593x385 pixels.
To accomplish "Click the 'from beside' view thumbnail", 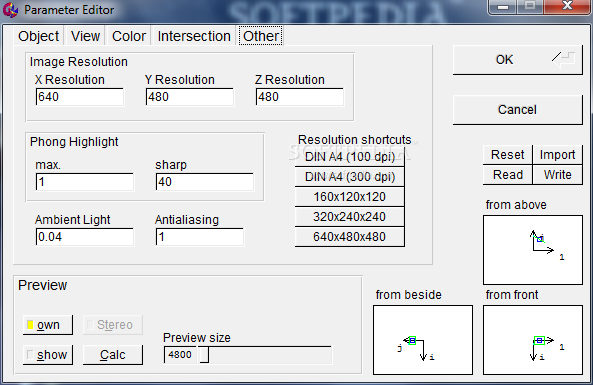I will pos(423,340).
